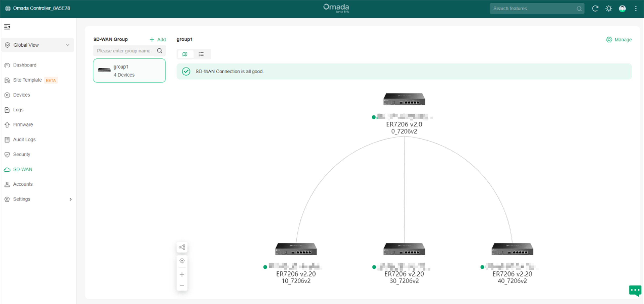Open the Logs page
The width and height of the screenshot is (644, 304).
pyautogui.click(x=18, y=110)
